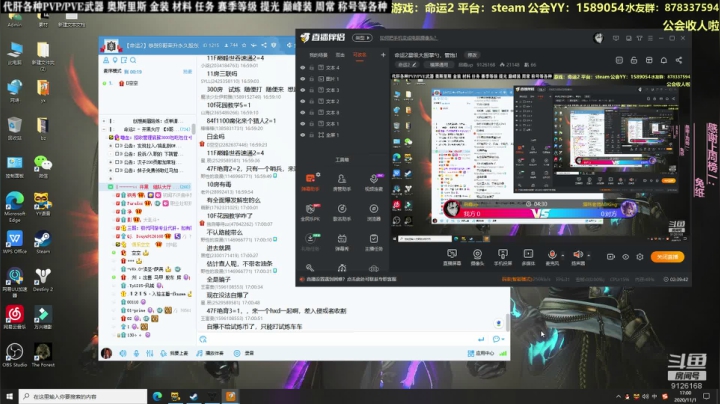Hide the 图片 1 layer
The image size is (720, 404).
pyautogui.click(x=302, y=79)
